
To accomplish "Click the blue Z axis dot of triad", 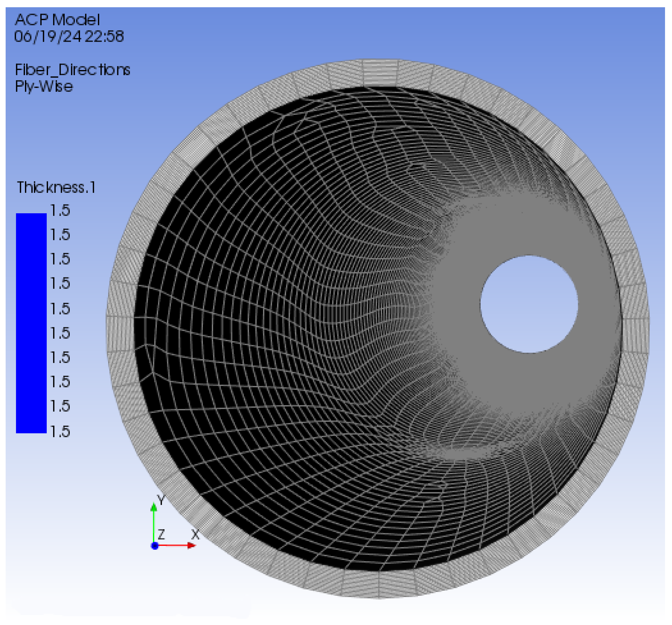I will [x=155, y=546].
